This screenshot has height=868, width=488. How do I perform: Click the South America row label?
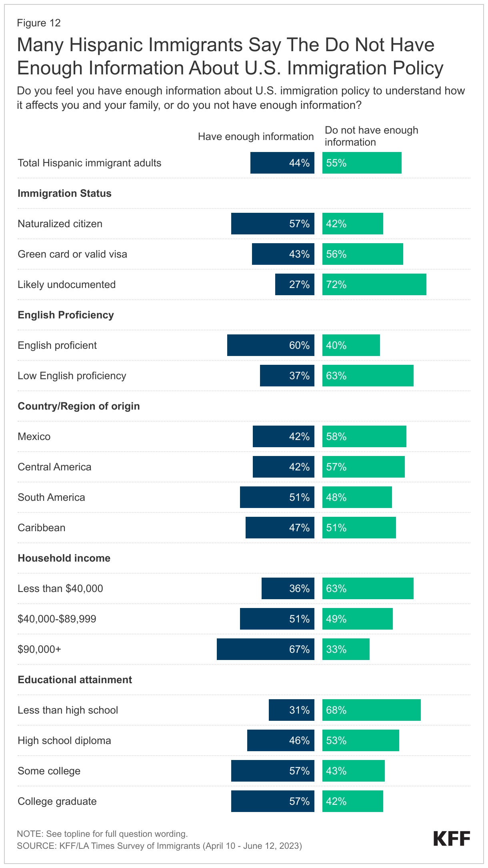[x=51, y=497]
